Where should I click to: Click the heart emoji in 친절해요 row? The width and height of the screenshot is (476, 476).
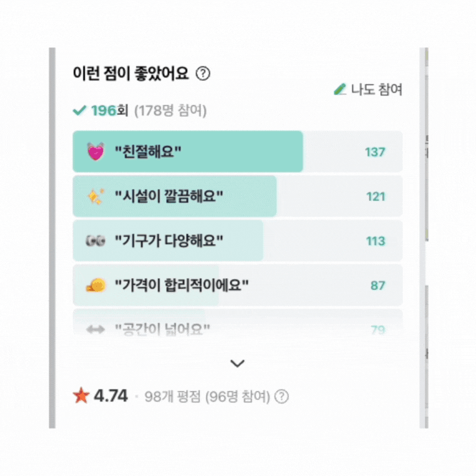(95, 152)
